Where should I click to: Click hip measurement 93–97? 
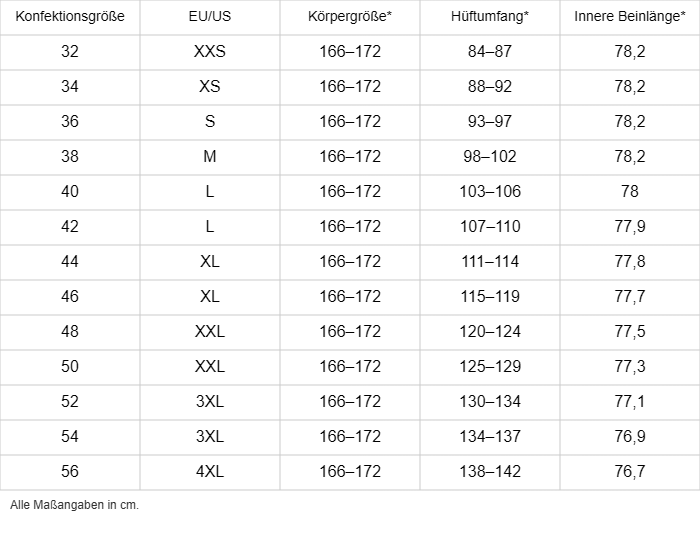coord(490,122)
